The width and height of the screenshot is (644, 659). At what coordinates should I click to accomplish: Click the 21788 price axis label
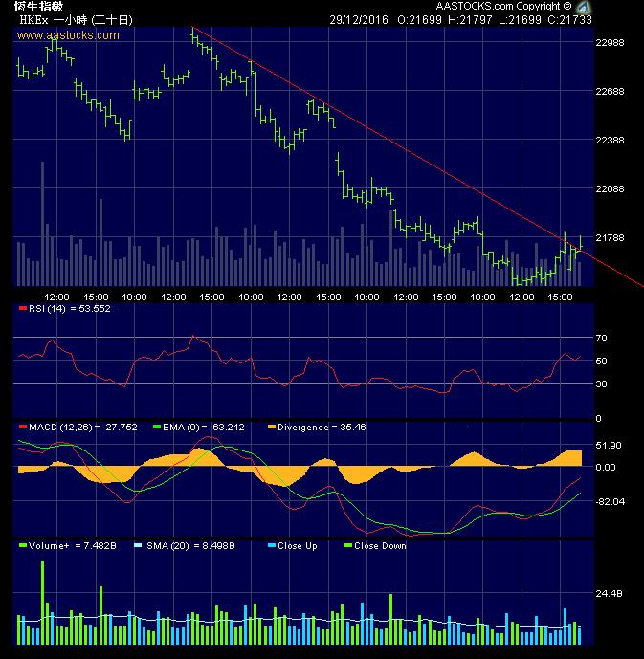tap(610, 238)
